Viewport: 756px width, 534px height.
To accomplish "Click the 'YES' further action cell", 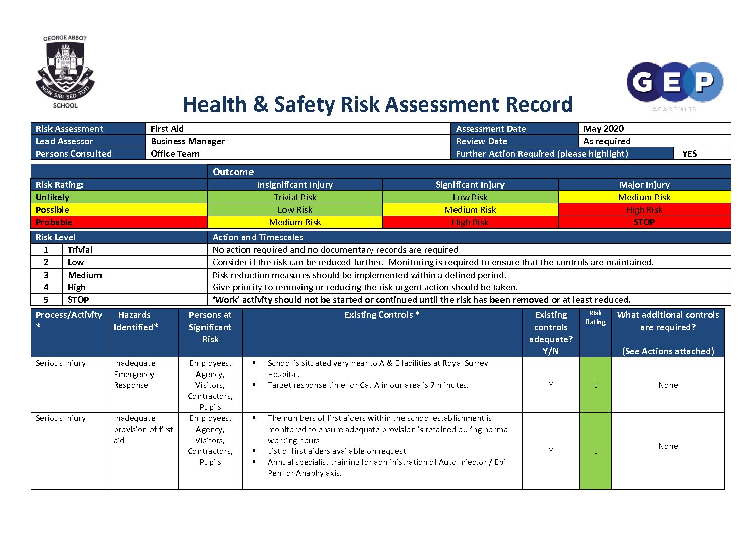I will pos(689,154).
